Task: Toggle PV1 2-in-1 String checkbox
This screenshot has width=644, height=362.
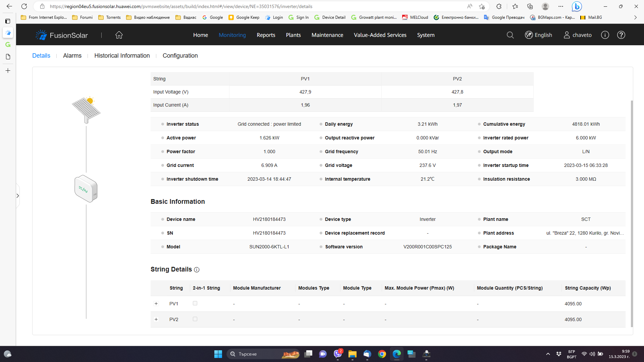Action: click(x=195, y=303)
